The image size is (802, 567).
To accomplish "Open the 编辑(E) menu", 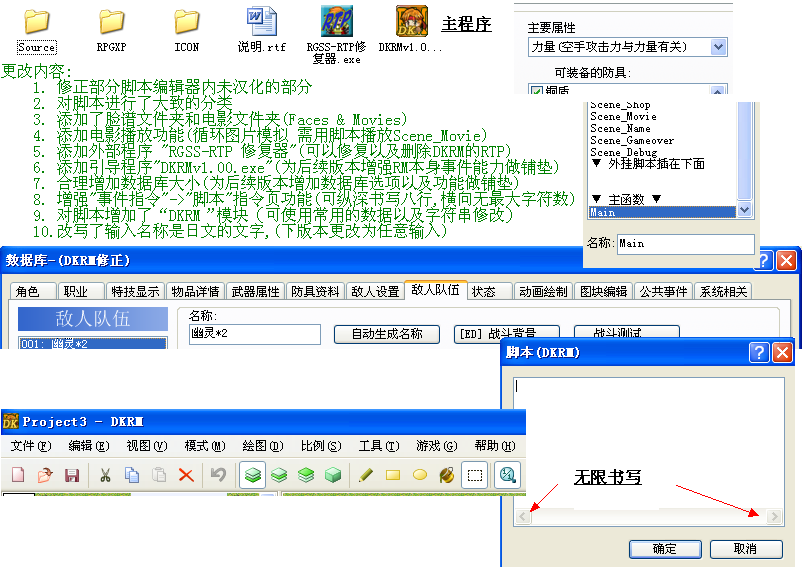I will pos(89,446).
